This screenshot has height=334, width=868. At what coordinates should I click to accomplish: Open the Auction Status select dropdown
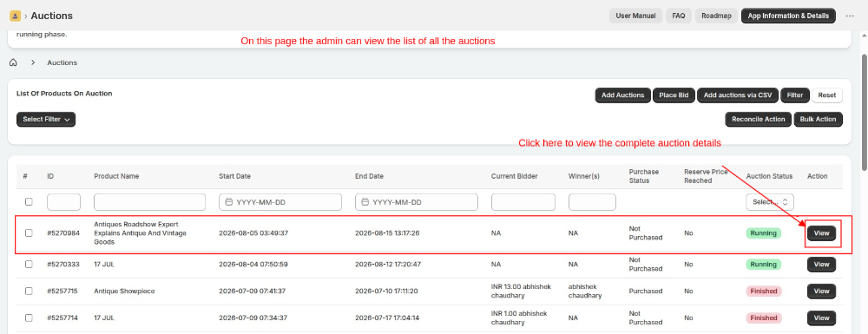click(x=770, y=202)
